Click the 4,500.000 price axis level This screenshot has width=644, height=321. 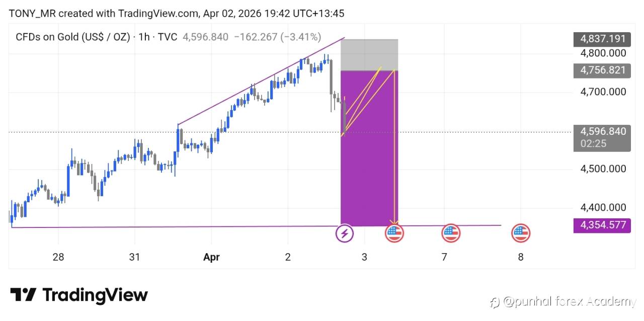[x=603, y=169]
